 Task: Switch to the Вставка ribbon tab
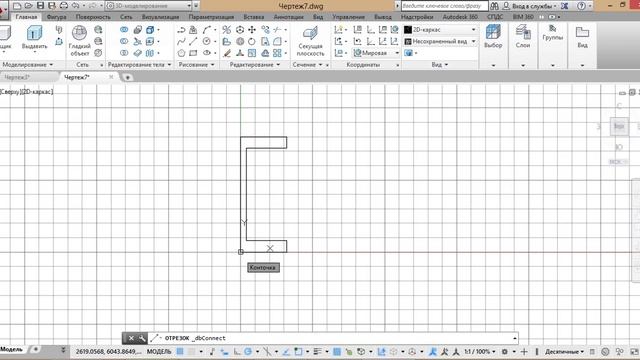coord(253,17)
